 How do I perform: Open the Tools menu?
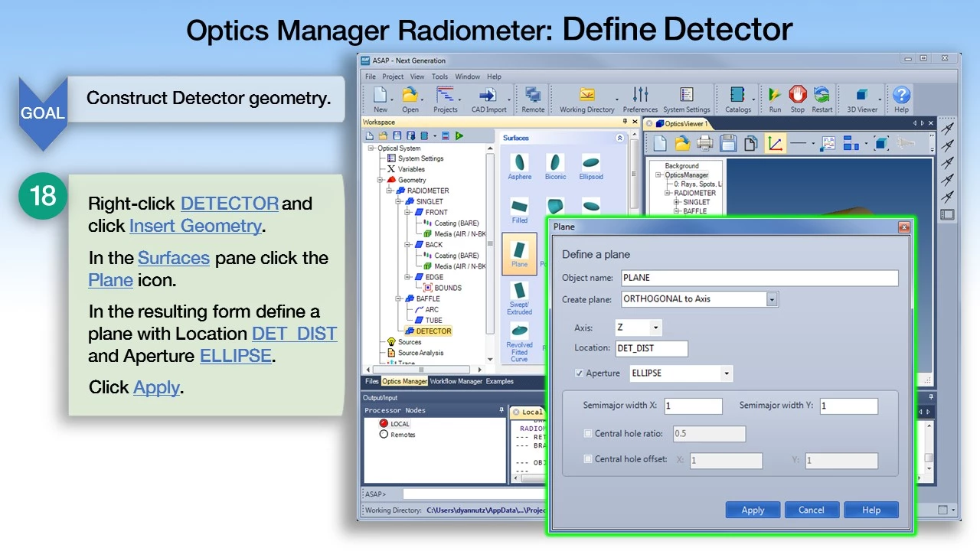click(x=439, y=77)
